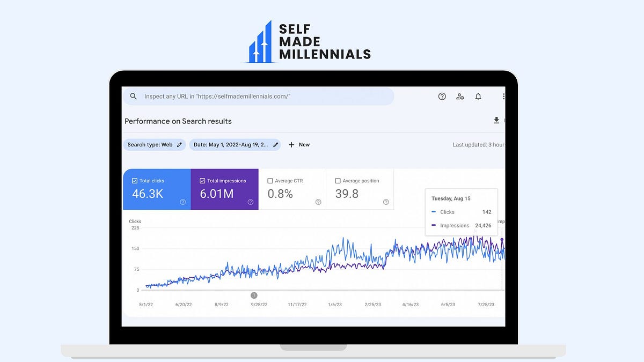Viewport: 644px width, 362px height.
Task: Click the 39.8 average position value
Action: pos(347,194)
